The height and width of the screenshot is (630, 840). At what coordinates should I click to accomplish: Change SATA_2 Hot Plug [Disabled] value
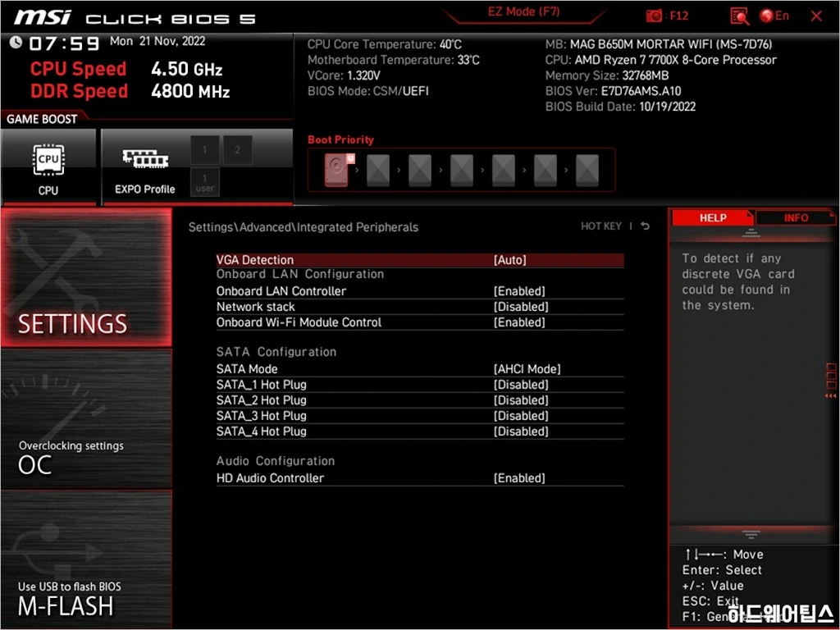[521, 399]
